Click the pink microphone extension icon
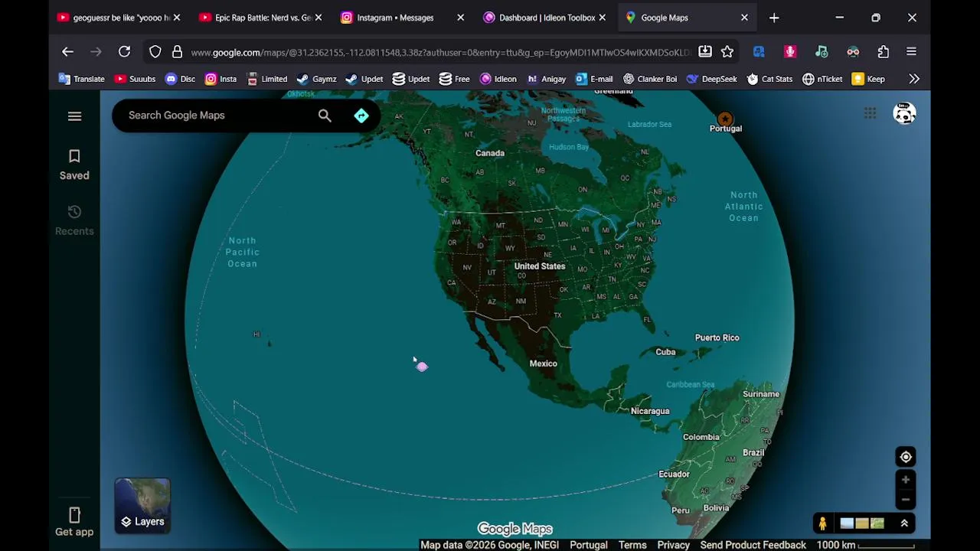 (790, 52)
